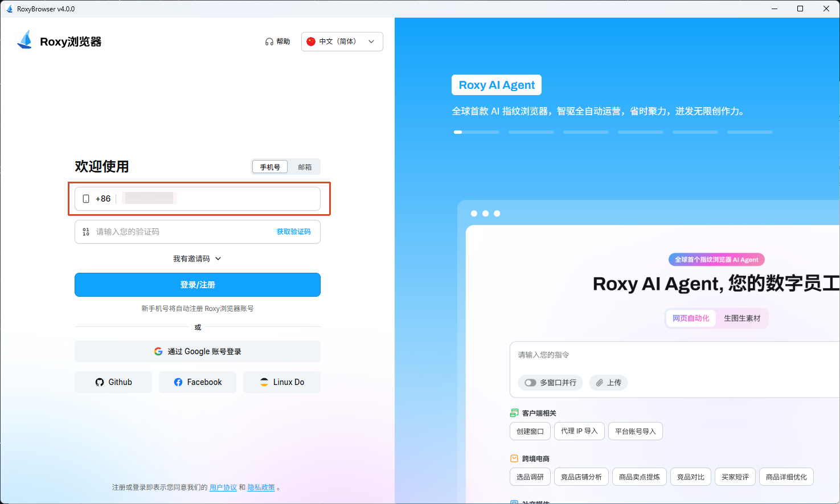Click the 上传 upload button
Viewport: 840px width, 504px height.
(x=608, y=383)
